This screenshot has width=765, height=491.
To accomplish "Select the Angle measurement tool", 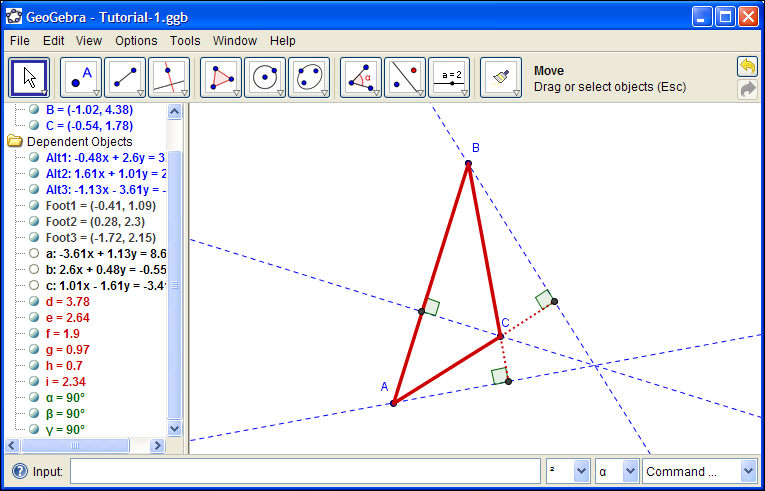I will point(361,78).
